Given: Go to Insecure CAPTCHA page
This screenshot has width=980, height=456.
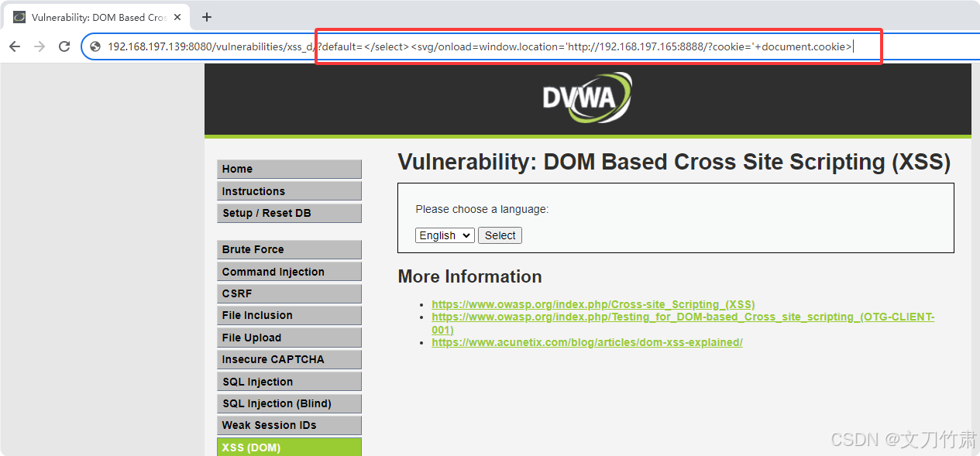Looking at the screenshot, I should click(x=289, y=359).
